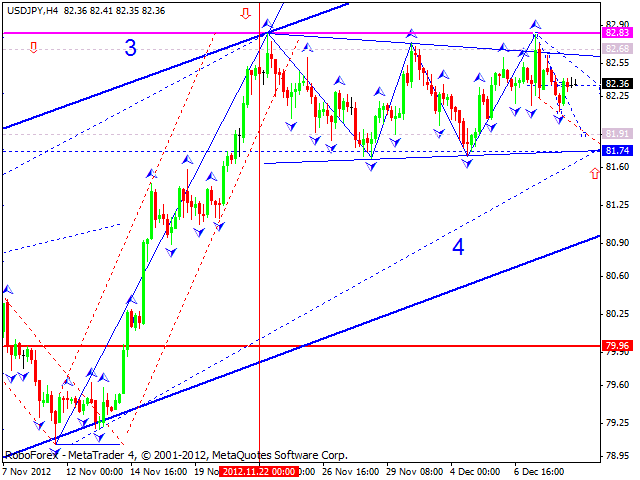The image size is (640, 480).
Task: Click the 82.90 price axis label
Action: point(617,24)
